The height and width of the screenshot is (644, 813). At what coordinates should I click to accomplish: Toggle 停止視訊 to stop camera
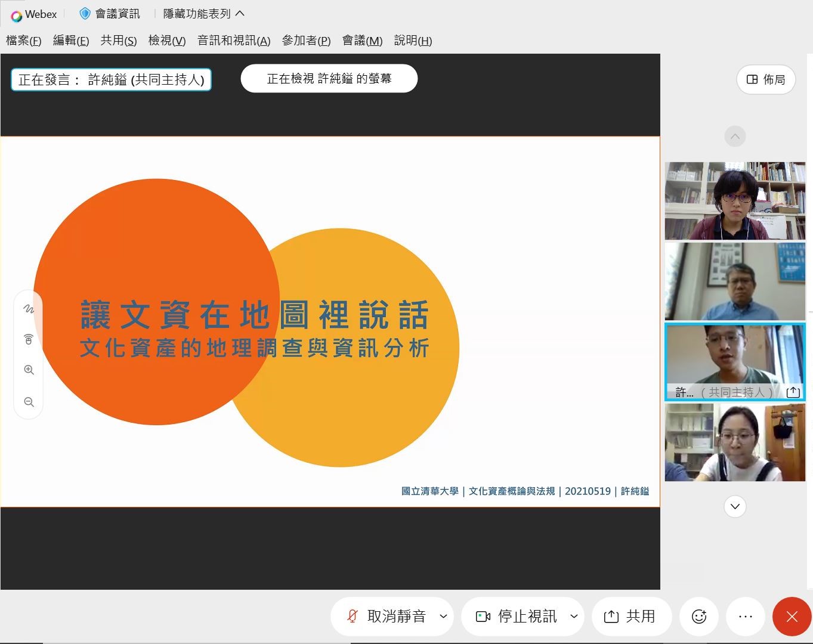[x=516, y=617]
